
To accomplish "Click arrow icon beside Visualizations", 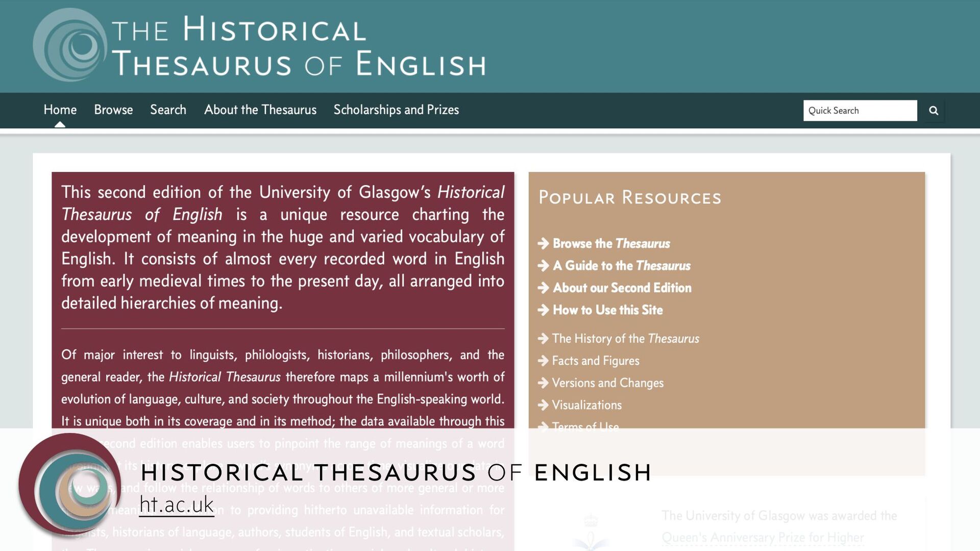I will pyautogui.click(x=543, y=405).
